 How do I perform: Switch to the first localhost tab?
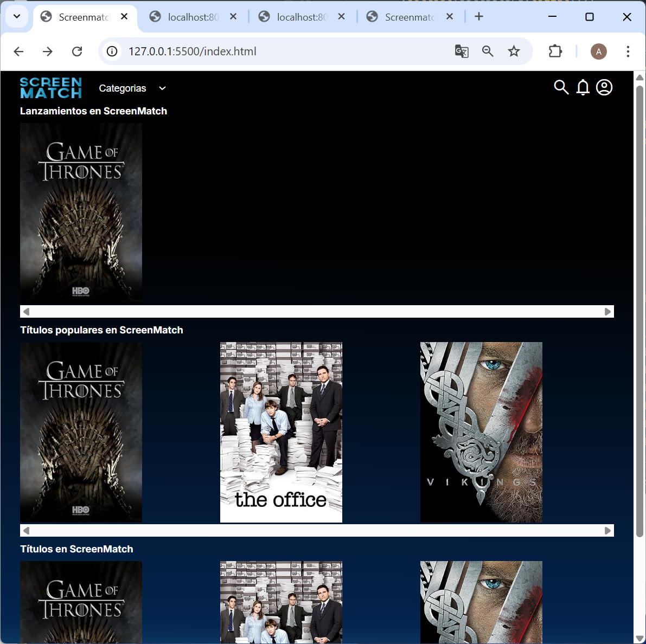pos(193,17)
